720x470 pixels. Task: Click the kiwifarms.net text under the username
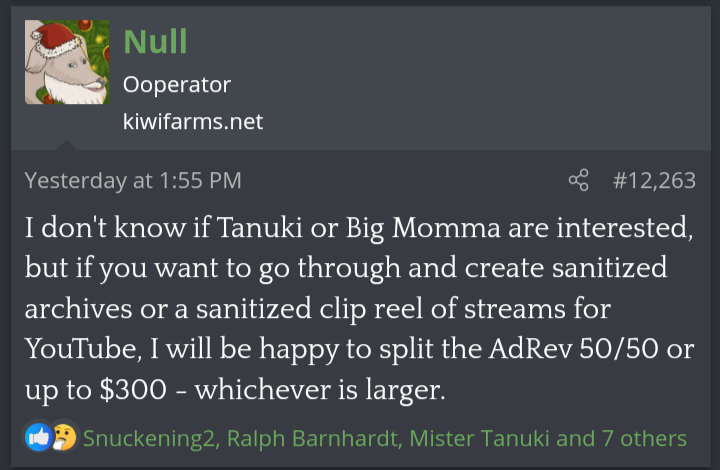pyautogui.click(x=193, y=122)
